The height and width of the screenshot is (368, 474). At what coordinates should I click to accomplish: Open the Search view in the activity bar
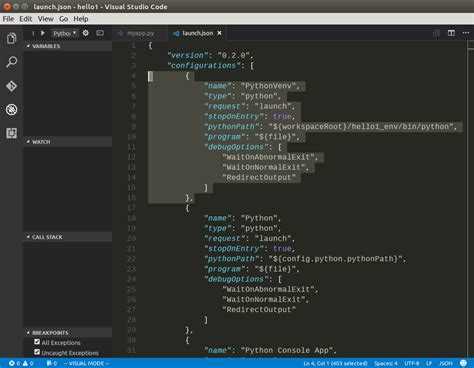pos(11,62)
